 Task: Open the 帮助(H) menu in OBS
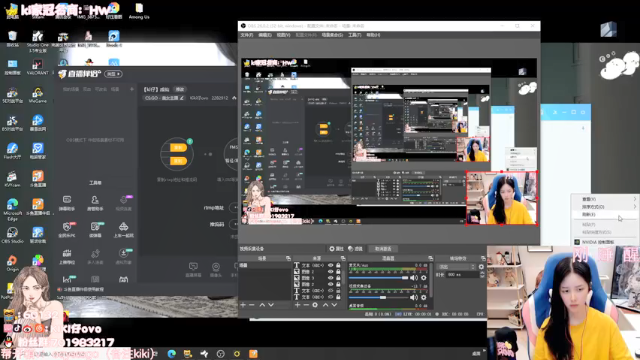(373, 35)
